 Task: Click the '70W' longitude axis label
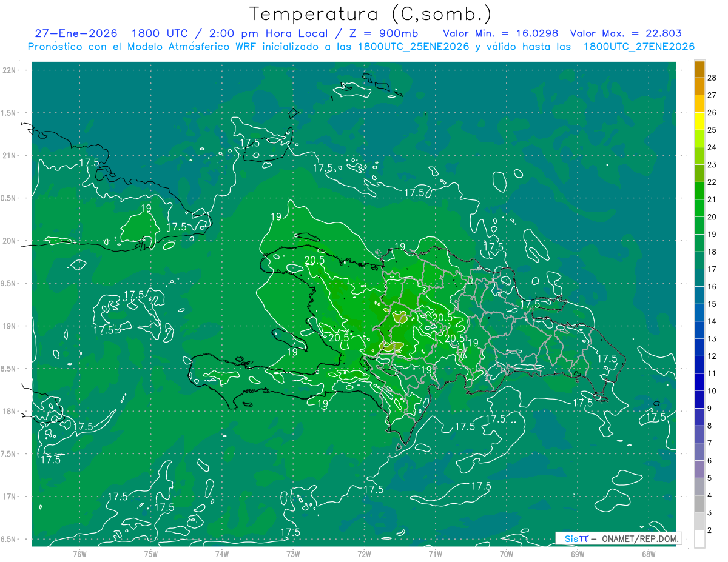(507, 554)
